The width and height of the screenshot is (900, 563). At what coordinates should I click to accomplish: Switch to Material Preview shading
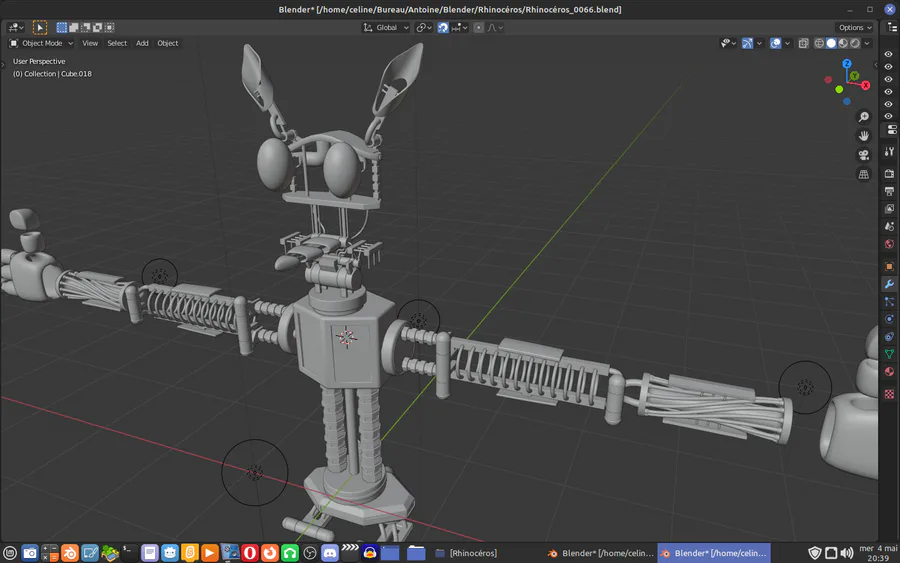(843, 43)
